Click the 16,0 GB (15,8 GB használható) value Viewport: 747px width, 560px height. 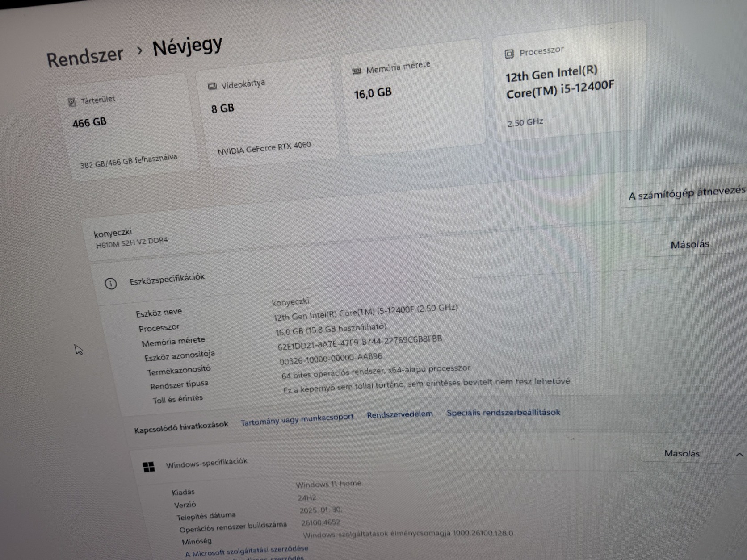click(x=331, y=330)
